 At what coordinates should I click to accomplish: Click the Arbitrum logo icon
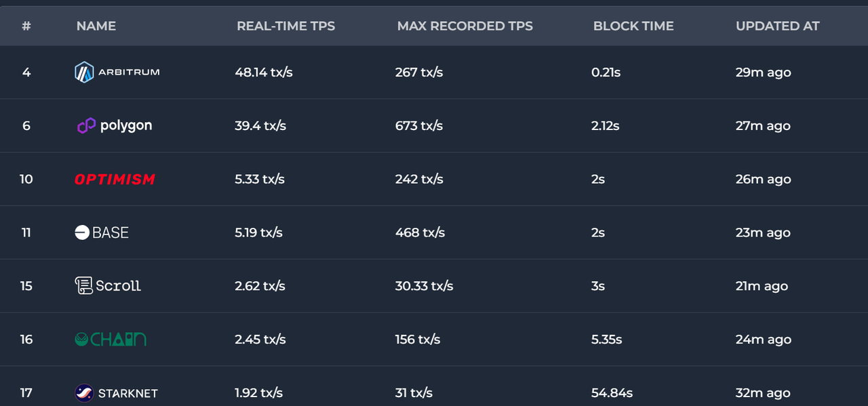pyautogui.click(x=84, y=72)
